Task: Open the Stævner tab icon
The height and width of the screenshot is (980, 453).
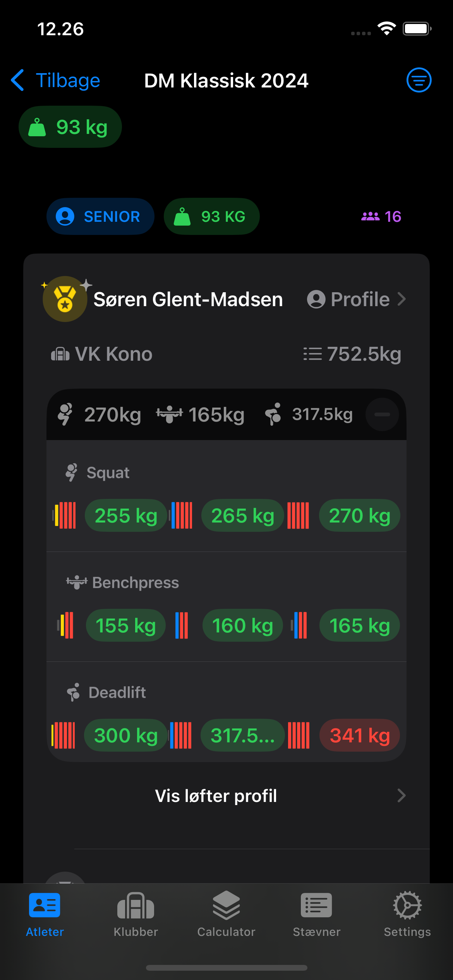Action: point(316,906)
